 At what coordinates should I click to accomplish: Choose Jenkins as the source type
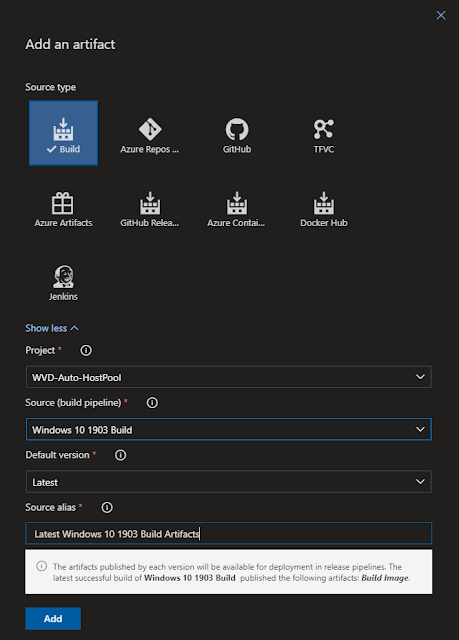(63, 283)
